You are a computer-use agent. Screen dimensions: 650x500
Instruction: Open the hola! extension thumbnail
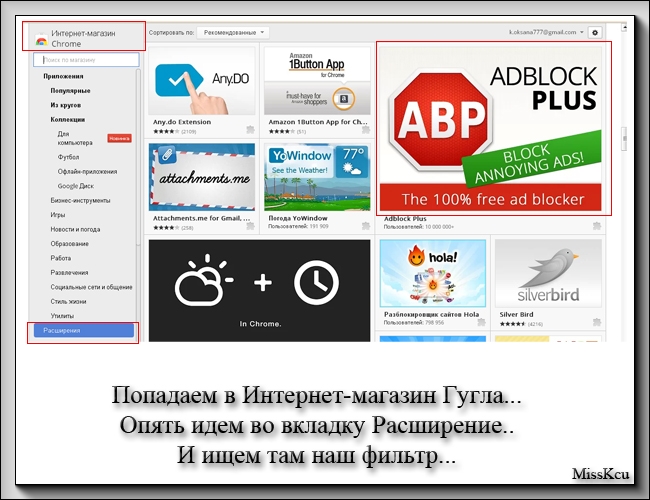click(433, 273)
